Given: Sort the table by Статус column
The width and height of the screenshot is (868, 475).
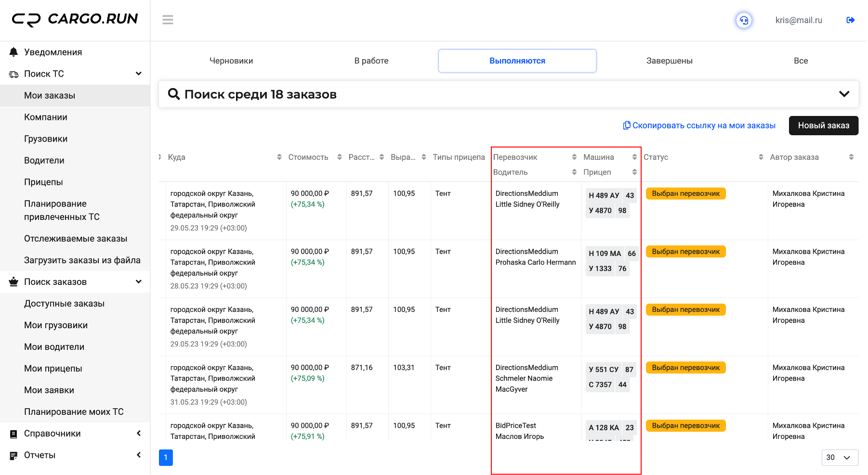Looking at the screenshot, I should [x=761, y=157].
